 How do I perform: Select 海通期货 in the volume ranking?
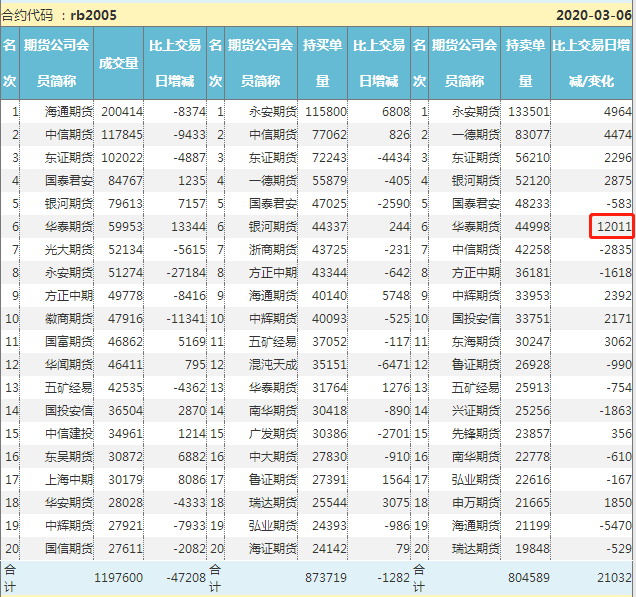[69, 112]
